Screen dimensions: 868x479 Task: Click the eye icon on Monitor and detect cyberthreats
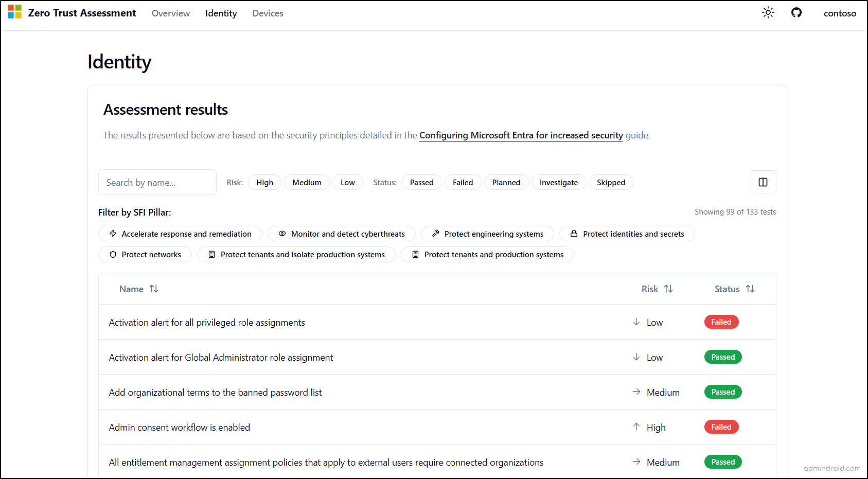tap(282, 234)
